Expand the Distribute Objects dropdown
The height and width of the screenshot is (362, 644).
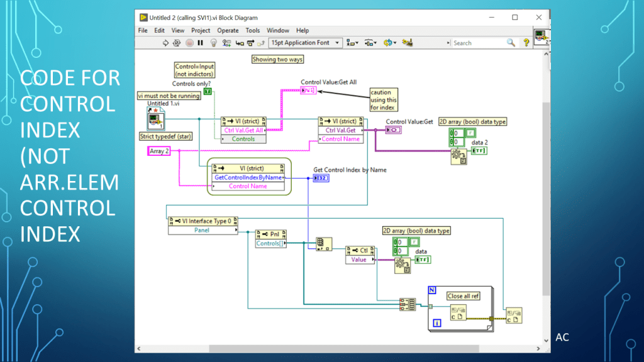pyautogui.click(x=370, y=43)
